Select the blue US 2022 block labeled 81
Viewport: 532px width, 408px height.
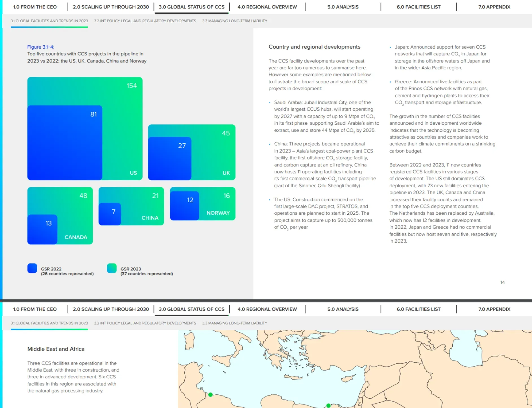tap(65, 143)
